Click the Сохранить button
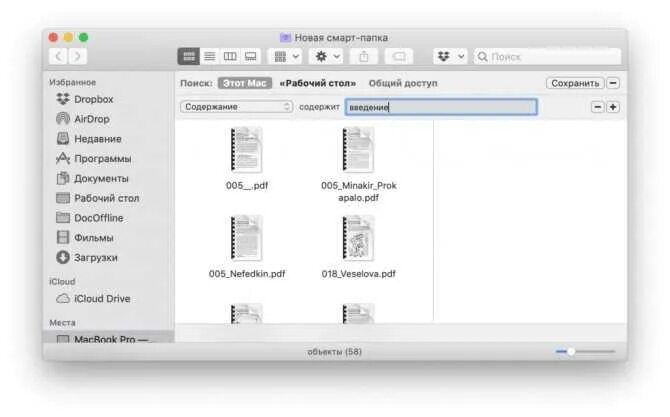Image resolution: width=670 pixels, height=417 pixels. (x=575, y=83)
